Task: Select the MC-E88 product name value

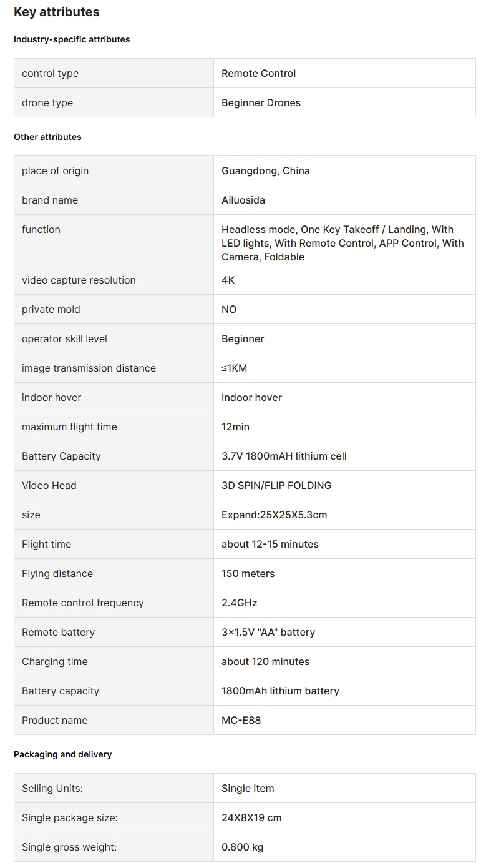Action: (241, 720)
